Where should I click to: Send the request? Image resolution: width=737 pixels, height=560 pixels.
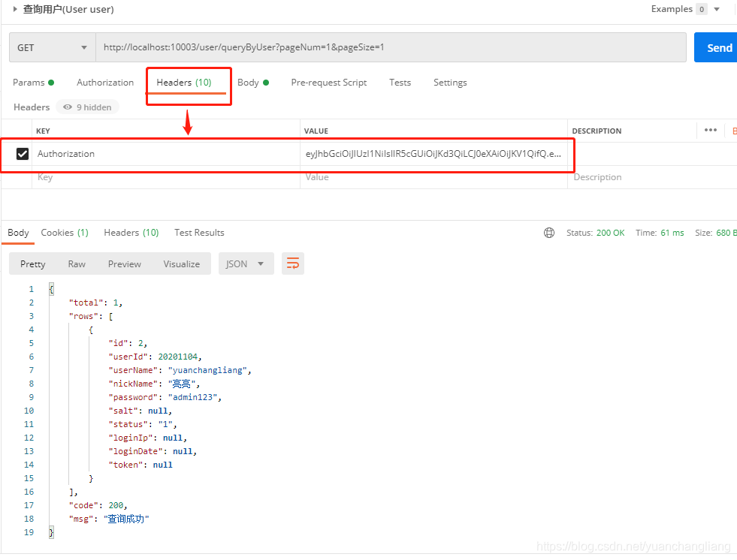click(x=715, y=47)
